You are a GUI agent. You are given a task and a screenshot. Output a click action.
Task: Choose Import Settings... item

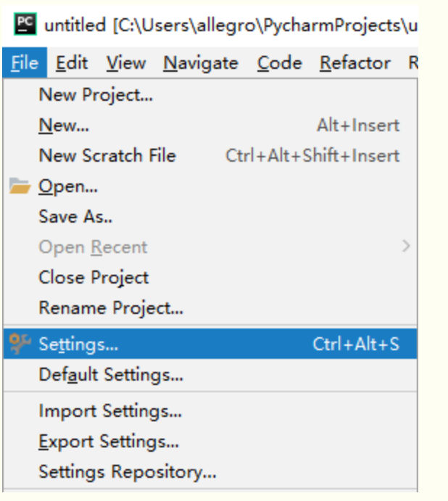[x=109, y=411]
